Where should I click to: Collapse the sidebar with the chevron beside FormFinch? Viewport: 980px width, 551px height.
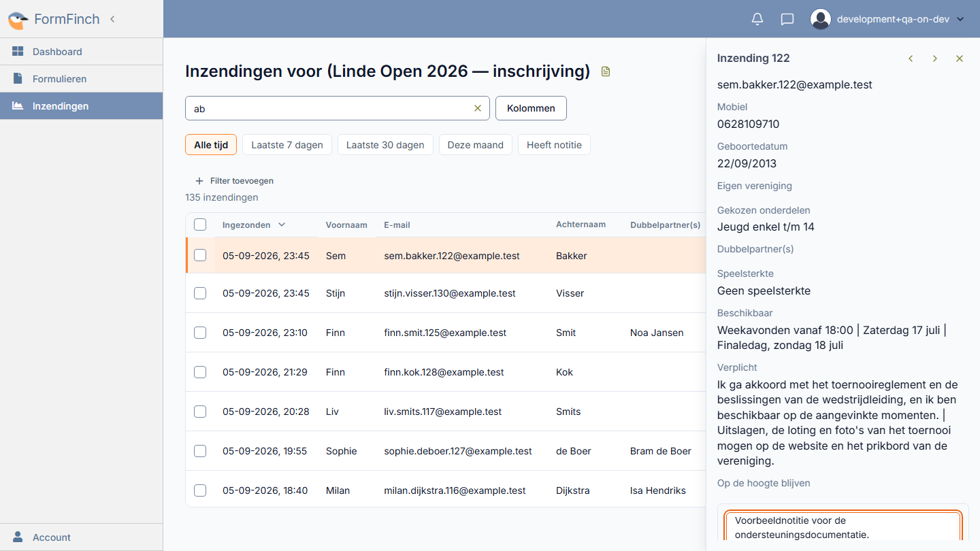[x=112, y=19]
